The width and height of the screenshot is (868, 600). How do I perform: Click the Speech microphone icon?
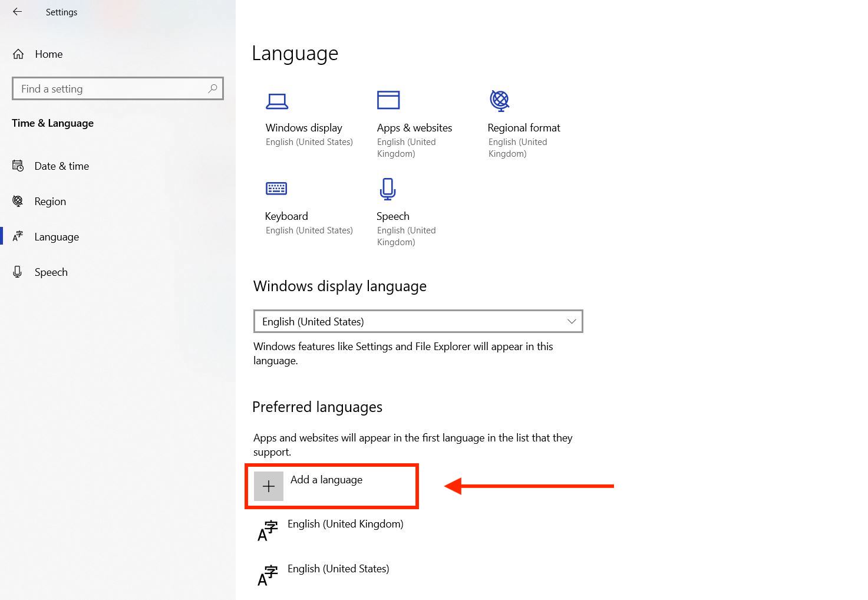[387, 189]
